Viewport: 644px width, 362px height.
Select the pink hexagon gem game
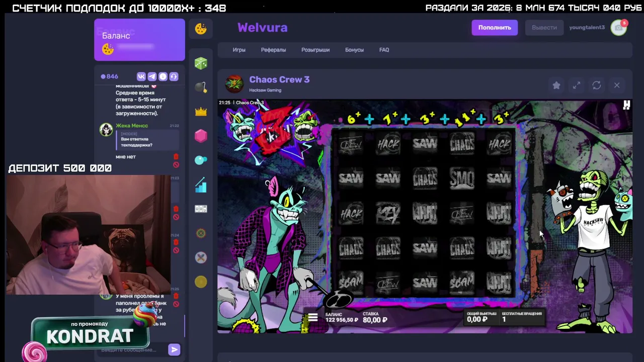[201, 136]
